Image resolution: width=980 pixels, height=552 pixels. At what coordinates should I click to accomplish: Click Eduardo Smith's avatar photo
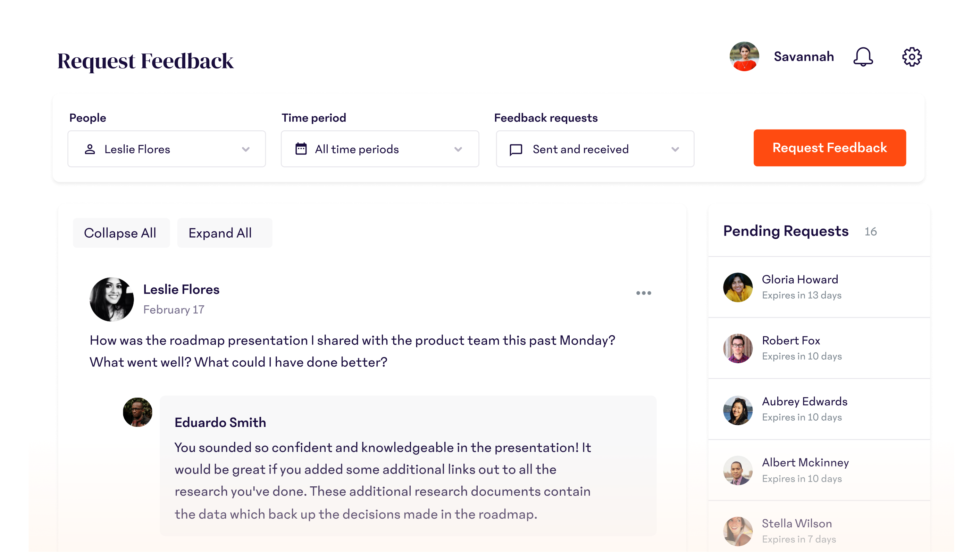point(137,412)
